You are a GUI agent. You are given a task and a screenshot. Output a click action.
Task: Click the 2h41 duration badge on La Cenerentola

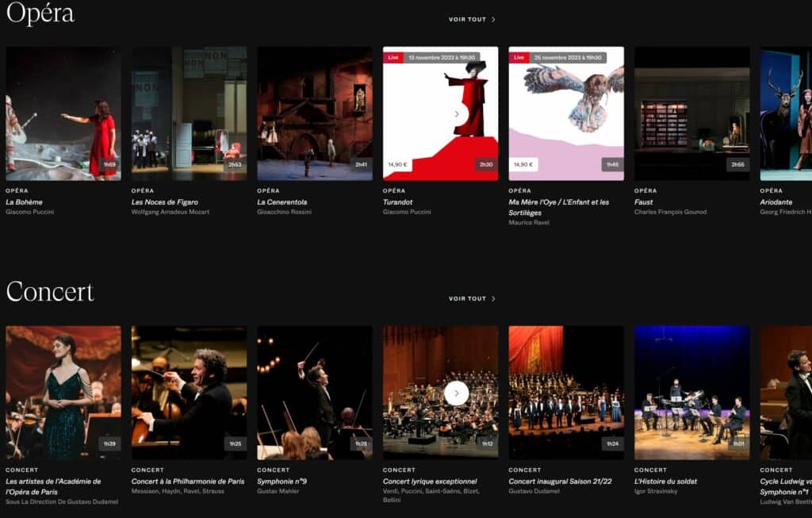click(x=361, y=165)
